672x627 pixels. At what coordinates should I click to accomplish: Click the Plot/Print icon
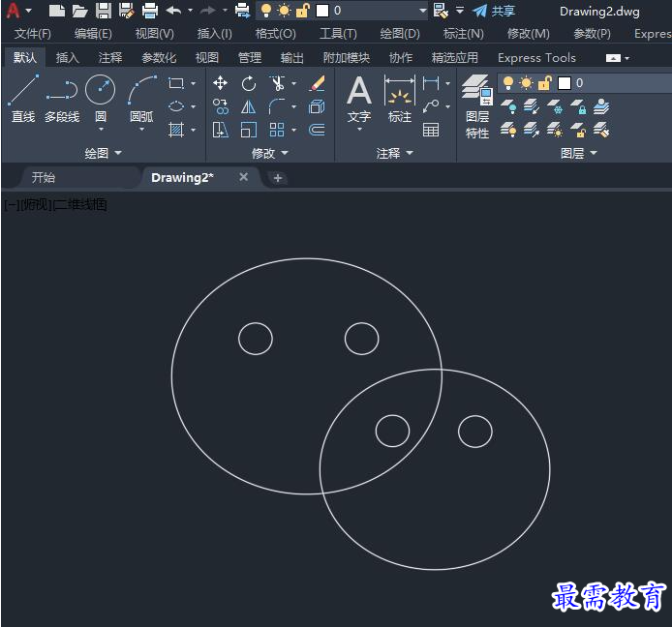[149, 11]
